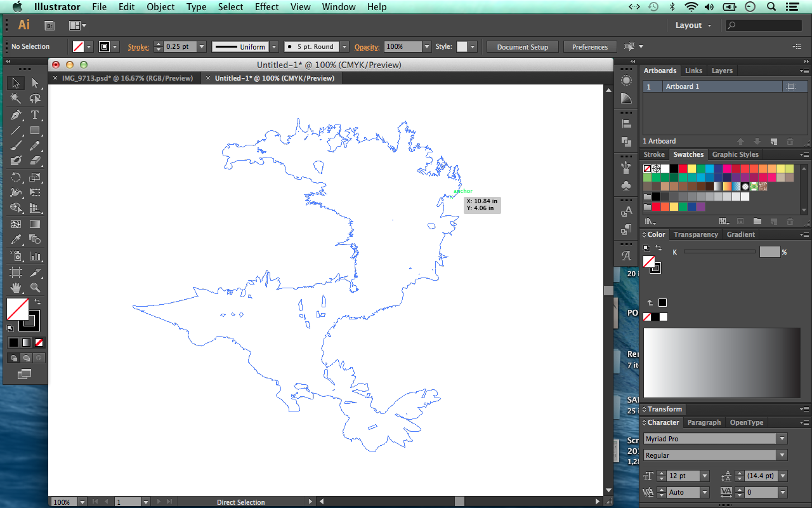Set the Color fill mode in Tools panel
This screenshot has height=508, width=812.
(13, 342)
